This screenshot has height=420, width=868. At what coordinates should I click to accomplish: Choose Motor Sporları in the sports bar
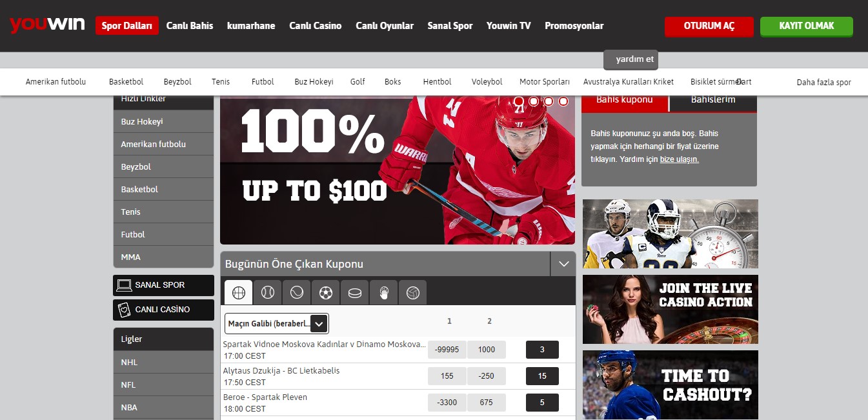point(545,82)
